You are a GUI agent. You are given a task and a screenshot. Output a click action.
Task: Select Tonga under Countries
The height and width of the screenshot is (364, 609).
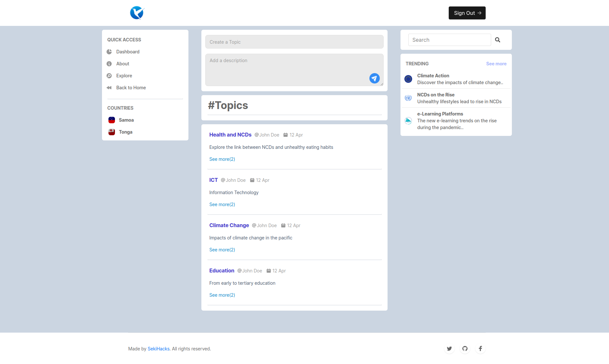point(126,132)
